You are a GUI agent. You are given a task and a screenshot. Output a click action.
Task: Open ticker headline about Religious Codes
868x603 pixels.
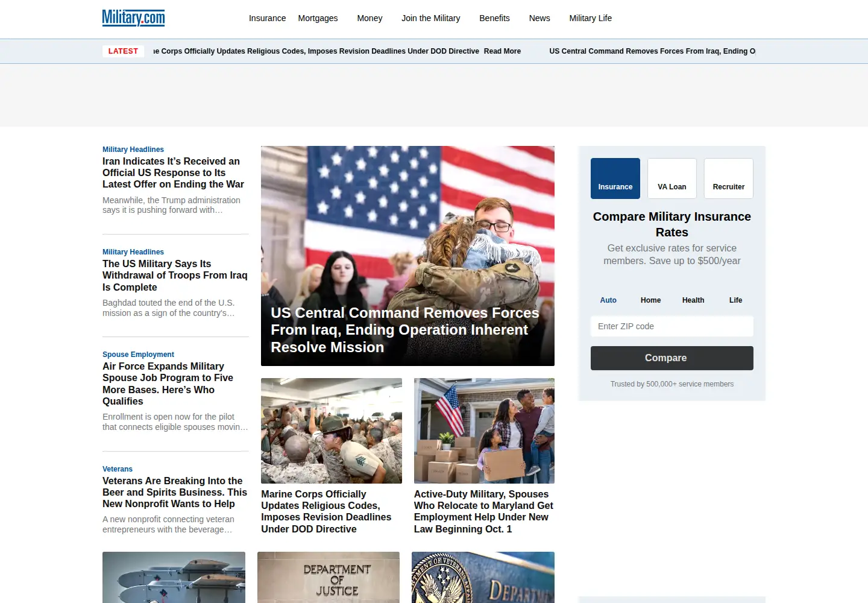tap(316, 51)
